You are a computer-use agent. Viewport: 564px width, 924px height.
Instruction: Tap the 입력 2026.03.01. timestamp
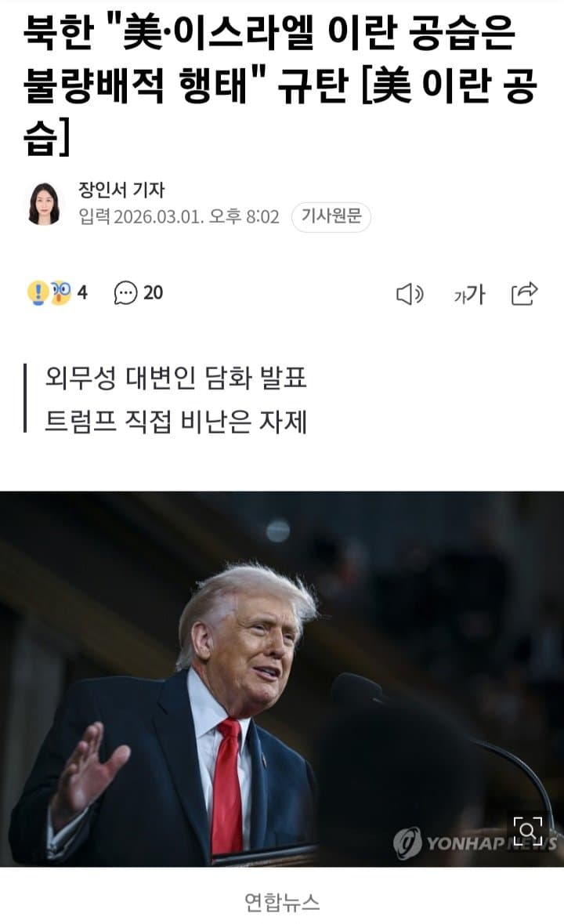pyautogui.click(x=179, y=217)
